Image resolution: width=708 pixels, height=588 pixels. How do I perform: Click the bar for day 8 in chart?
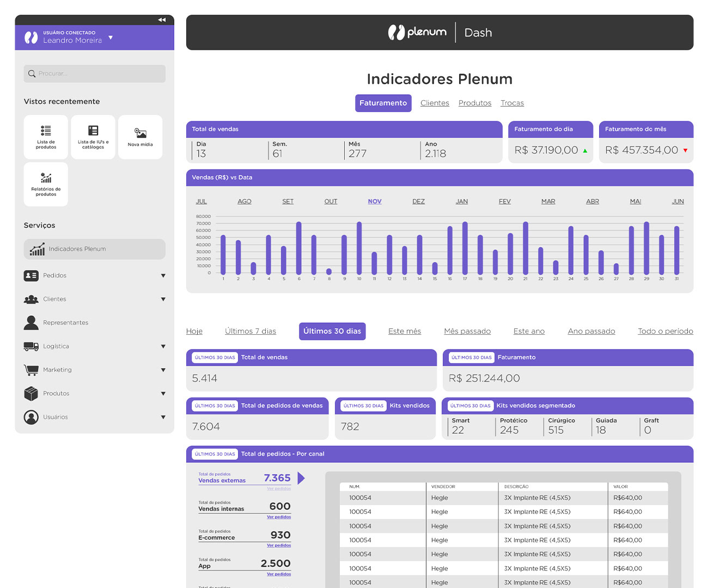click(329, 271)
